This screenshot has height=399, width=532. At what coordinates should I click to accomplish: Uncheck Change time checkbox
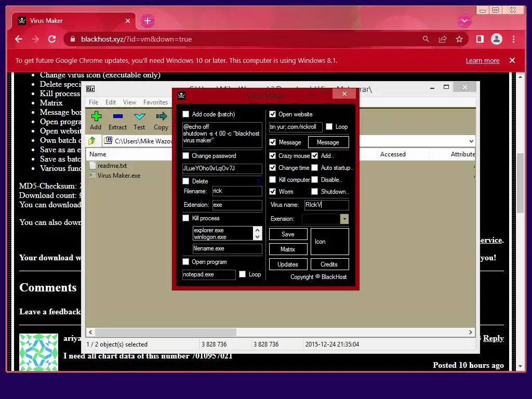tap(272, 167)
